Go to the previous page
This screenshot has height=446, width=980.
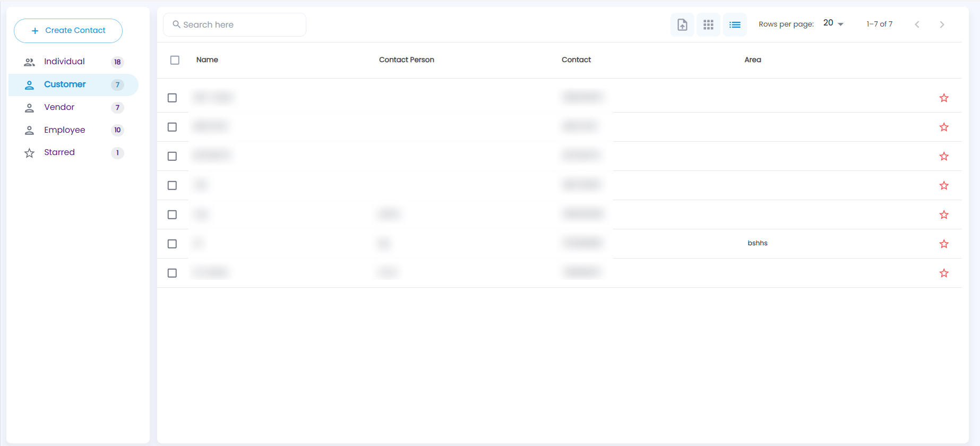coord(917,24)
